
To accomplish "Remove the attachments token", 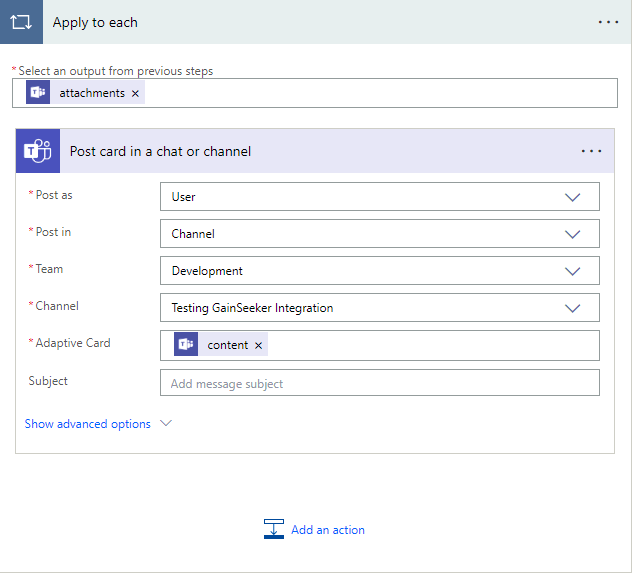I will click(136, 93).
